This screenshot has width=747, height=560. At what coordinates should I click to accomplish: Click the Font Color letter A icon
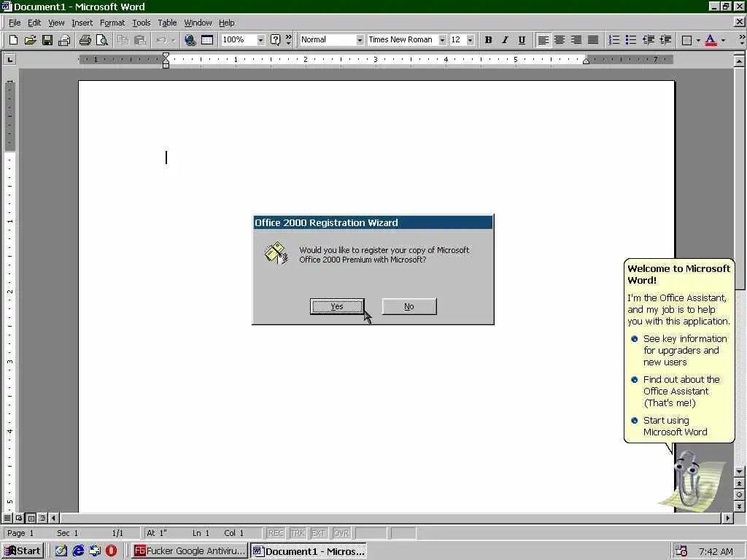pos(711,40)
